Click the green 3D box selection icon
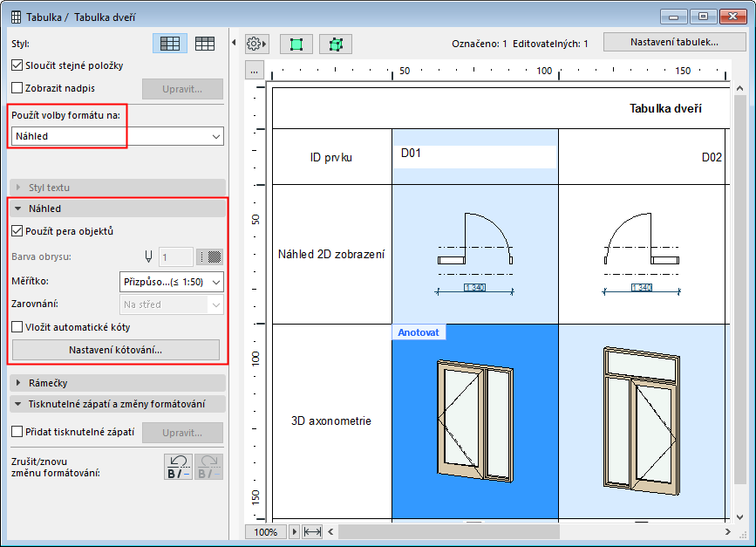 [x=336, y=43]
